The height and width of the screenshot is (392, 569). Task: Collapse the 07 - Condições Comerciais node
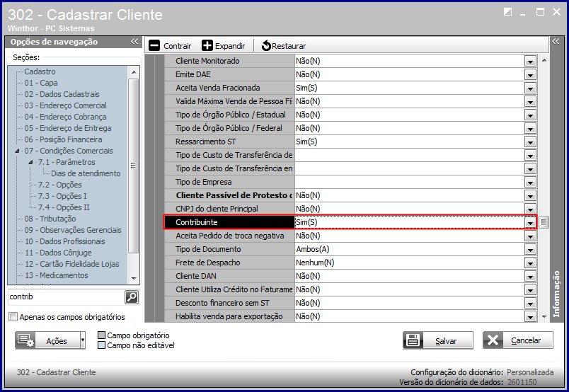pos(17,151)
